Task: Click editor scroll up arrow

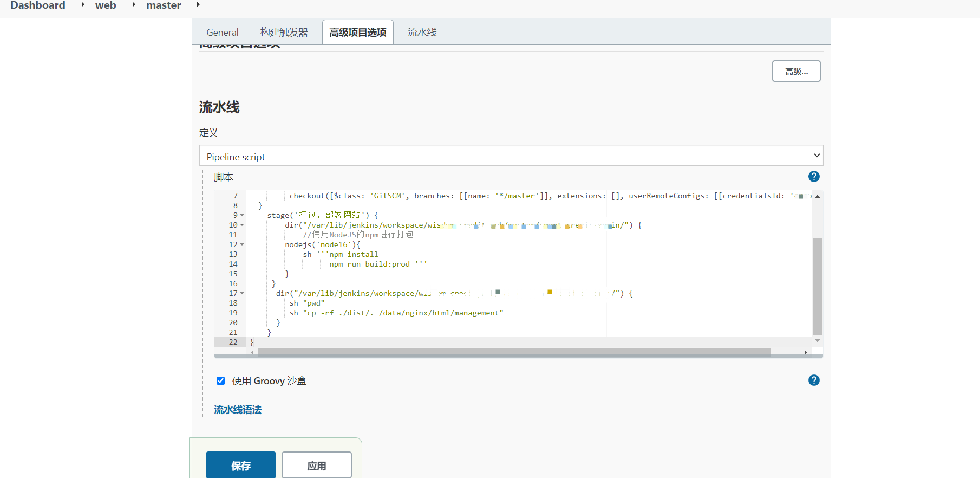Action: (817, 196)
